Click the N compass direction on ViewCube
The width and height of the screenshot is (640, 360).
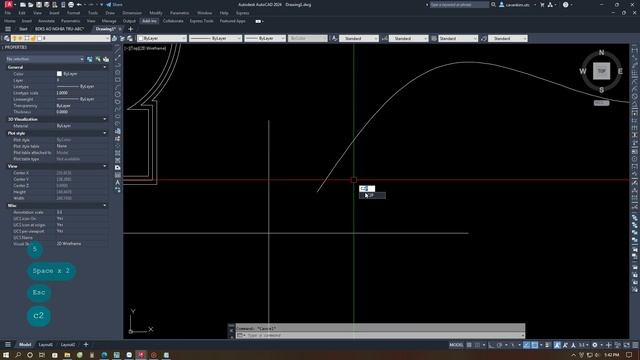(601, 53)
